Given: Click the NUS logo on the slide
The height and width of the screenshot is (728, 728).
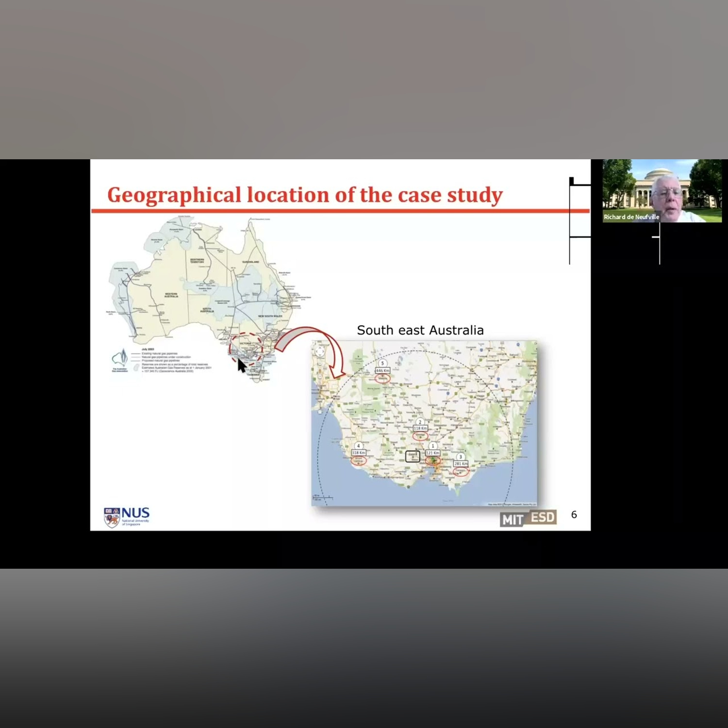Looking at the screenshot, I should pyautogui.click(x=127, y=517).
